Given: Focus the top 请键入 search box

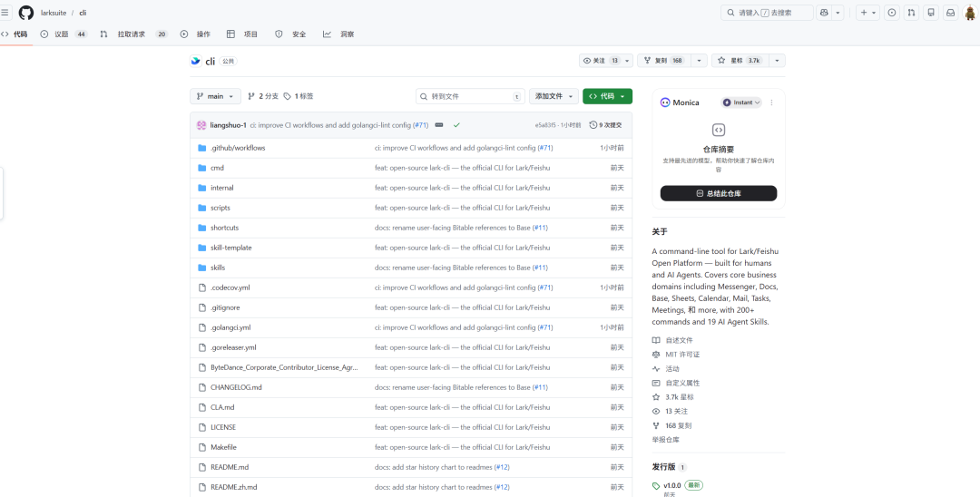Looking at the screenshot, I should pos(767,13).
